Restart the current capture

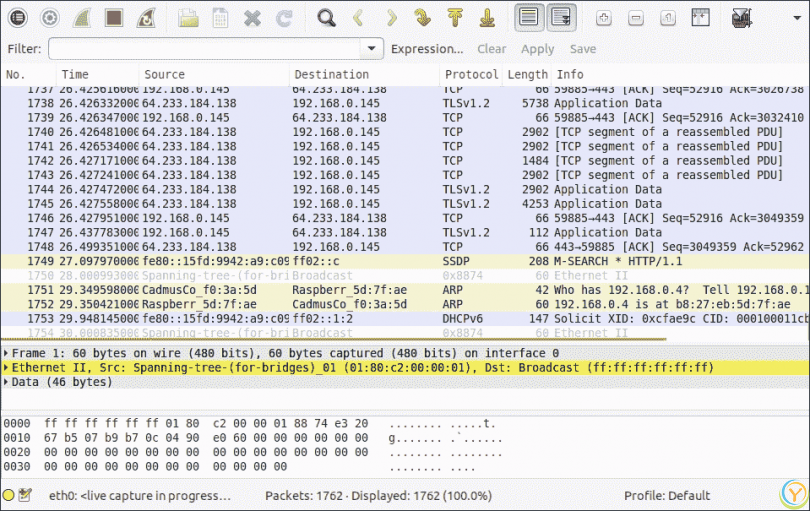coord(146,17)
